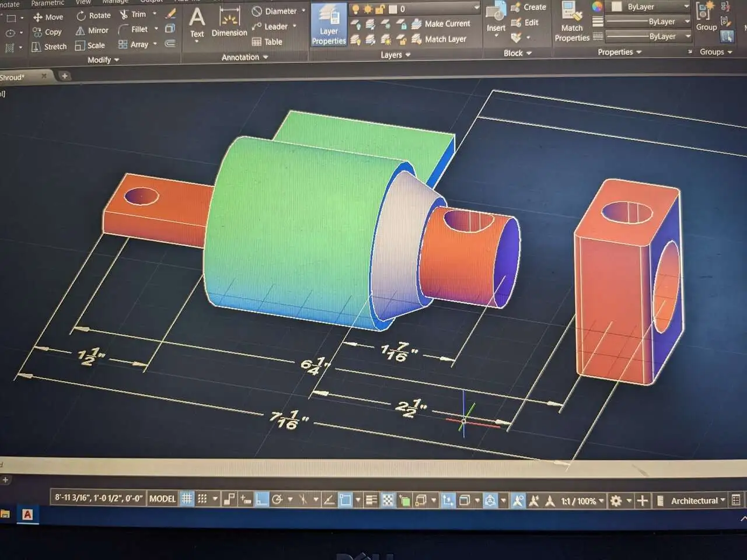Toggle Ortho mode in status bar
The width and height of the screenshot is (747, 560).
pos(261,499)
